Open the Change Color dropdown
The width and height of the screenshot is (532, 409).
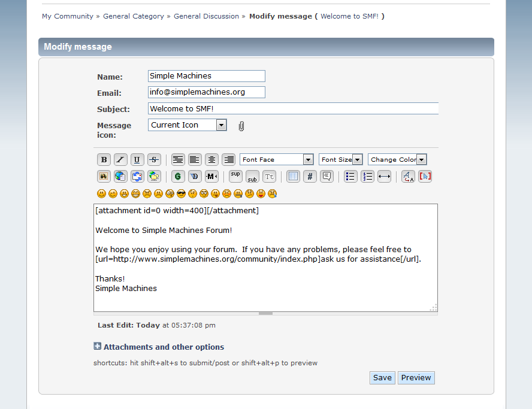pos(397,159)
